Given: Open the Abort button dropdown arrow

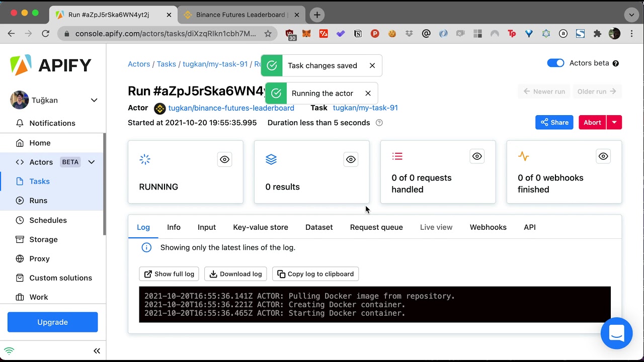Looking at the screenshot, I should click(x=614, y=122).
